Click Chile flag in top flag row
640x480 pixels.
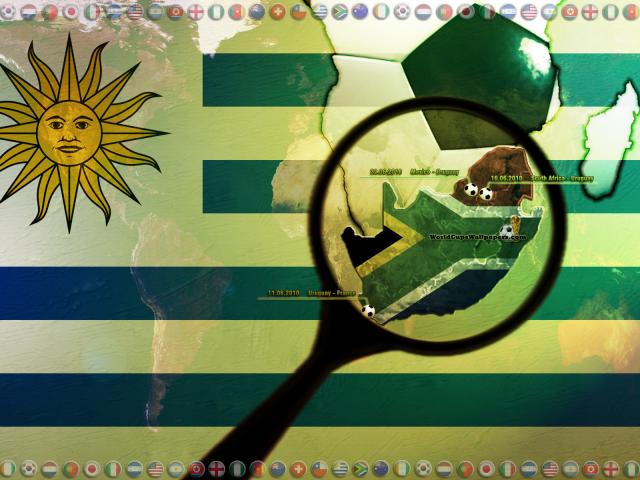299,12
